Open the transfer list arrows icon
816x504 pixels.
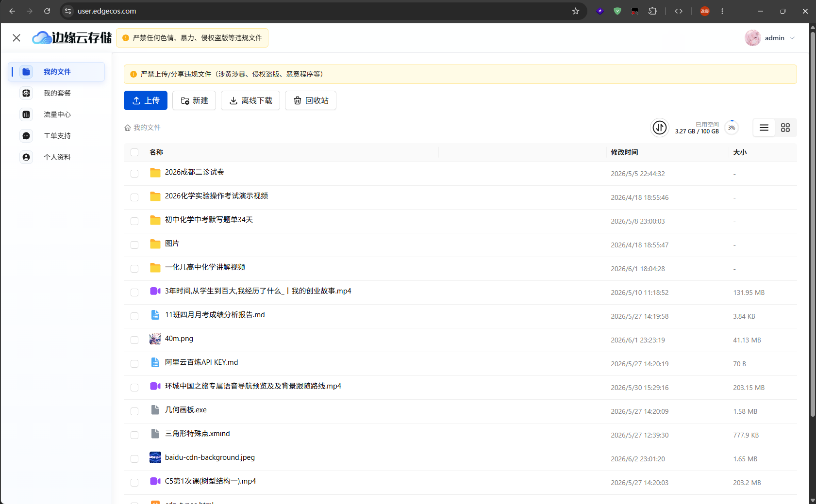(659, 128)
